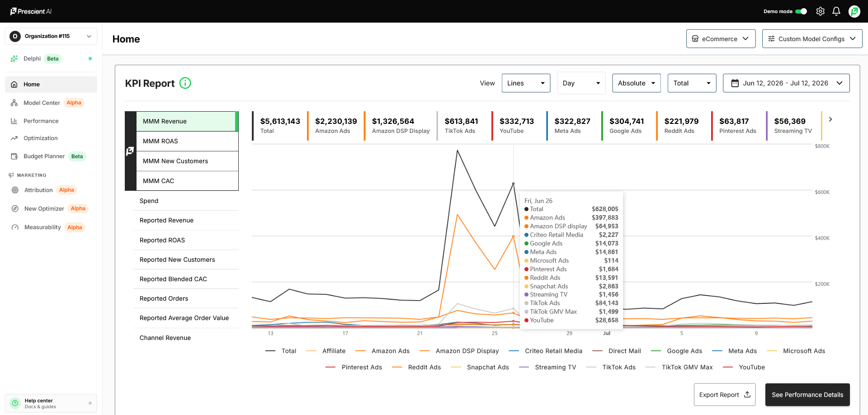Screen dimensions: 868x415
Task: Open the Total dropdown
Action: click(x=692, y=83)
